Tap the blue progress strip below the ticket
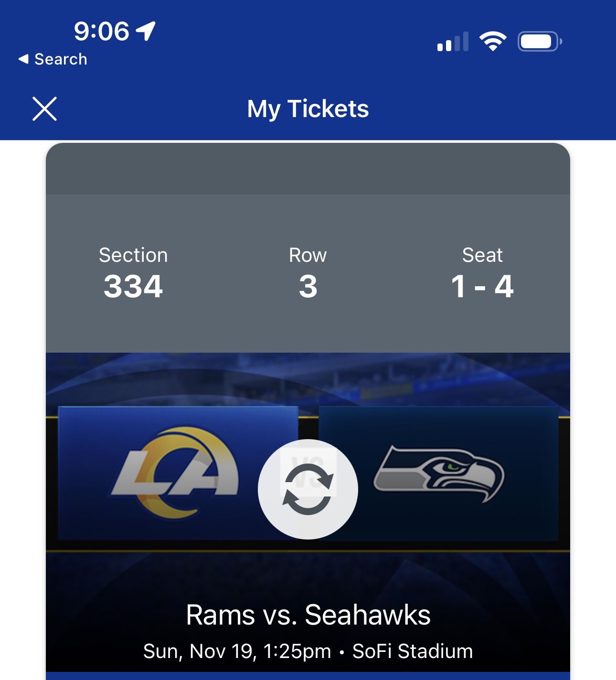 308,676
